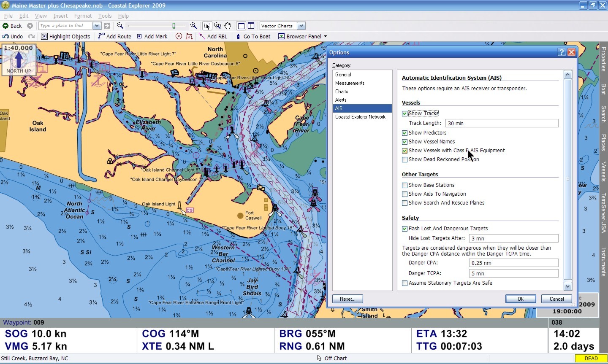608x364 pixels.
Task: Toggle Show Vessel Names checkbox
Action: pyautogui.click(x=404, y=142)
